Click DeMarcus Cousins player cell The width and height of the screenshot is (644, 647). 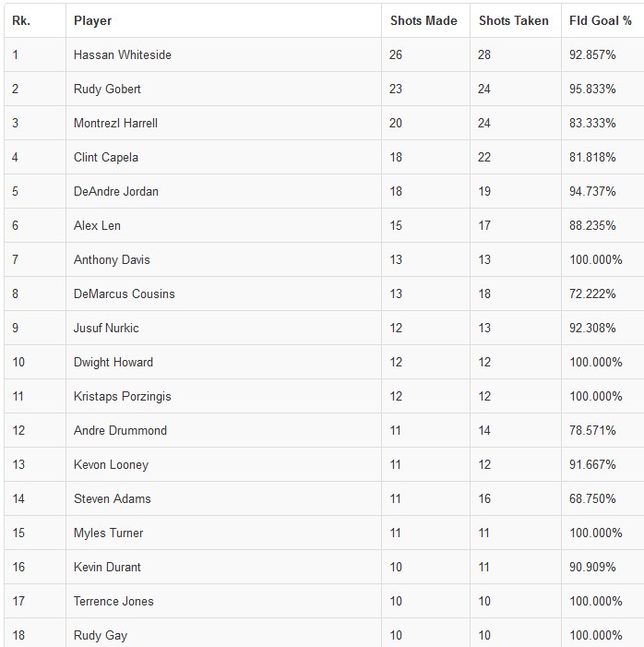coord(124,294)
